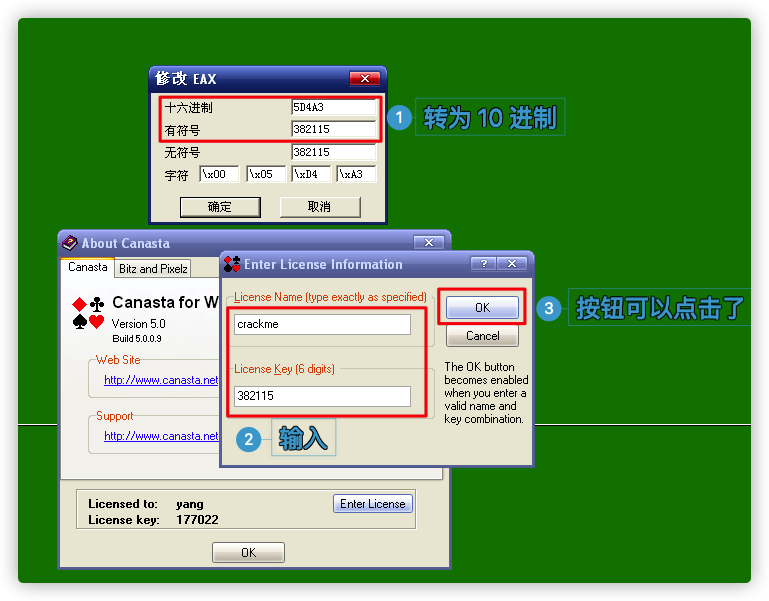The image size is (769, 601).
Task: Click the card suits logo in About
Action: coord(88,312)
